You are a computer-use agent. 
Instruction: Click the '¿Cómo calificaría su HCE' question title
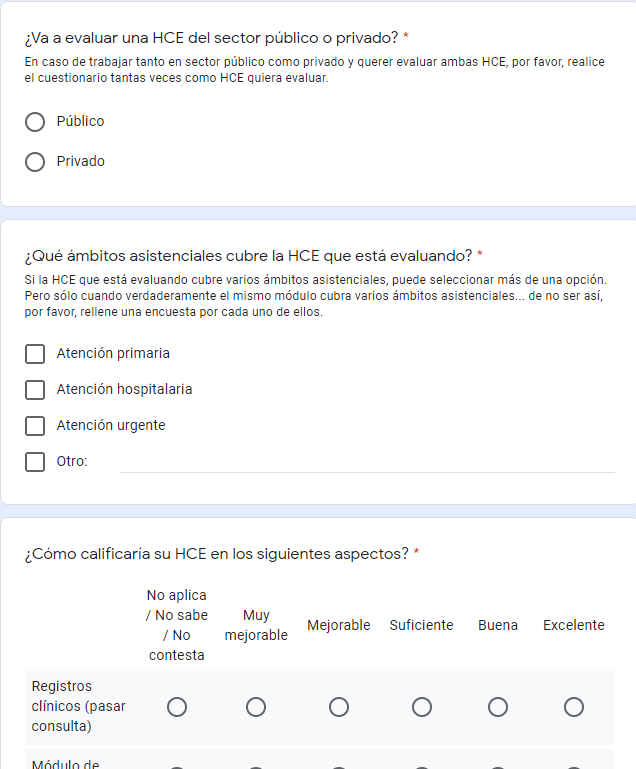point(216,554)
